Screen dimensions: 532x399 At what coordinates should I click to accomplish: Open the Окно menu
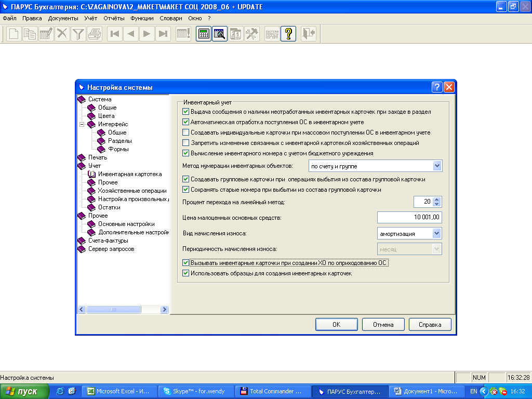click(x=195, y=18)
